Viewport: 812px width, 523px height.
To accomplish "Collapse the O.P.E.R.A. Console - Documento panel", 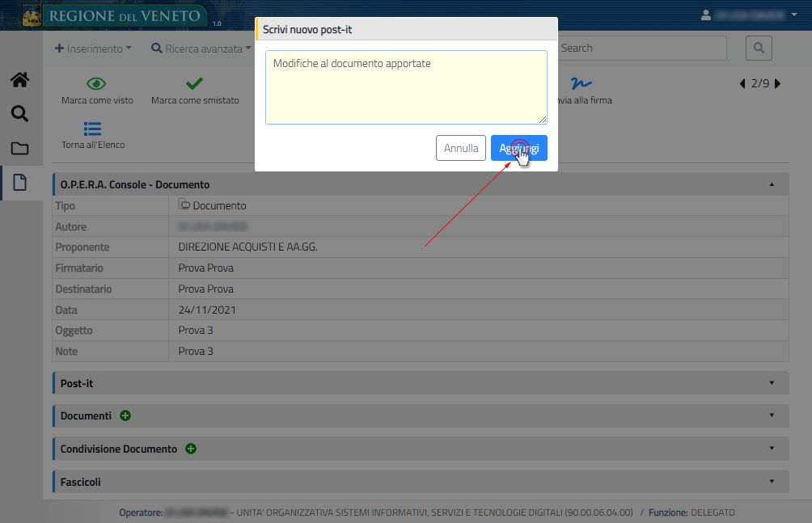I will pyautogui.click(x=772, y=184).
